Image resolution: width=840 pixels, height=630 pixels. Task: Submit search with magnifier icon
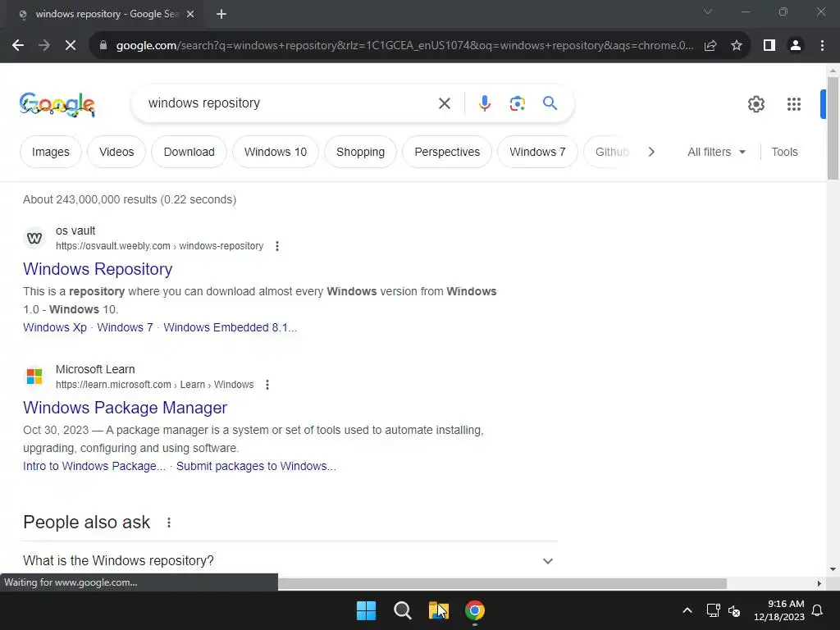click(x=550, y=103)
